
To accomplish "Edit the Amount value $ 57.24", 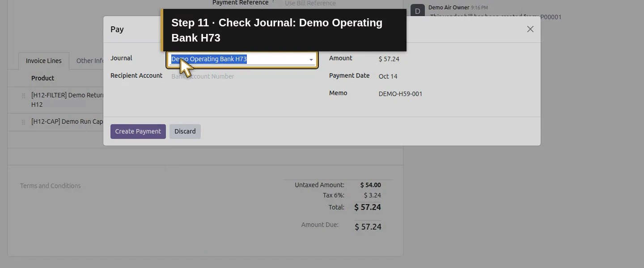I will (389, 59).
